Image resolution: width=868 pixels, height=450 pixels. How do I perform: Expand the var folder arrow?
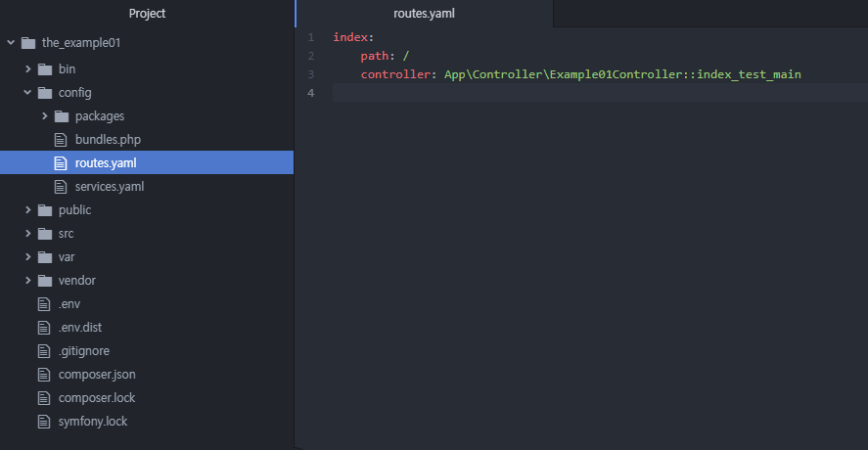(27, 257)
